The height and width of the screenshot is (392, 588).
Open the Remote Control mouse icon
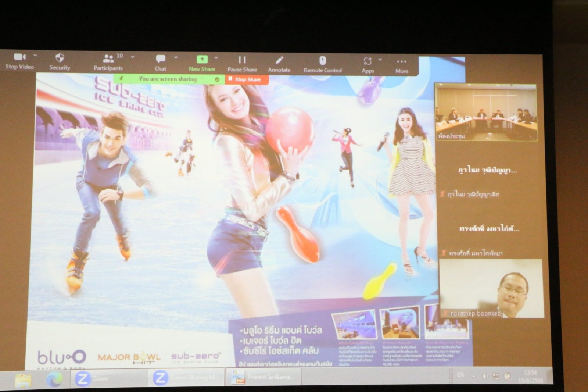[x=323, y=60]
